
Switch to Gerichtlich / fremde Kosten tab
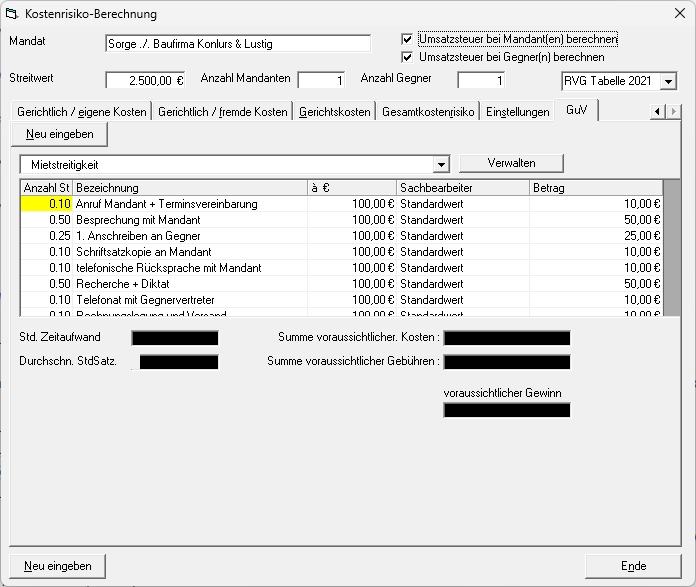[222, 111]
